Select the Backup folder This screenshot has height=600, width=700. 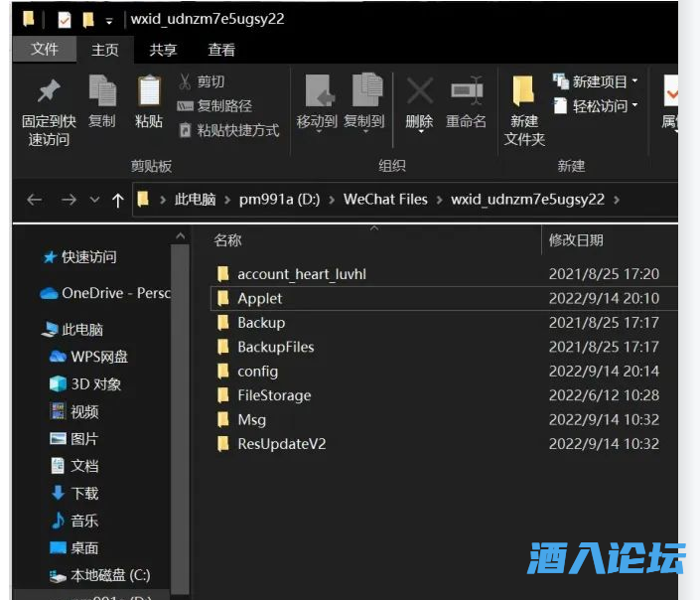pyautogui.click(x=261, y=323)
